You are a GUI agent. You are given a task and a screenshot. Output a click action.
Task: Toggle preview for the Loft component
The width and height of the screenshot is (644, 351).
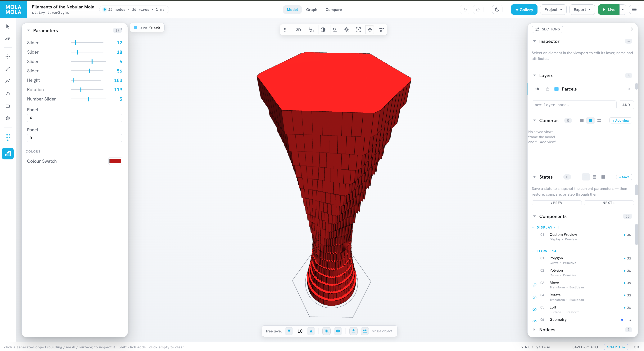point(534,309)
